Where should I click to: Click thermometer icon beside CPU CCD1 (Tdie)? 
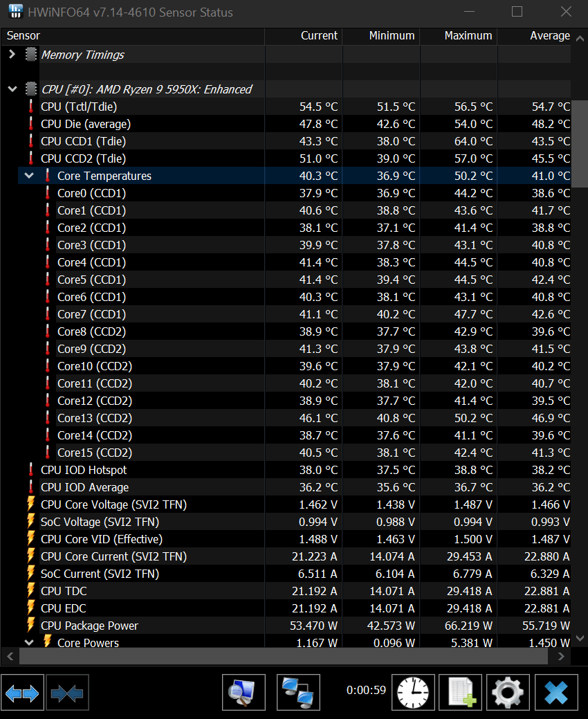[x=30, y=141]
